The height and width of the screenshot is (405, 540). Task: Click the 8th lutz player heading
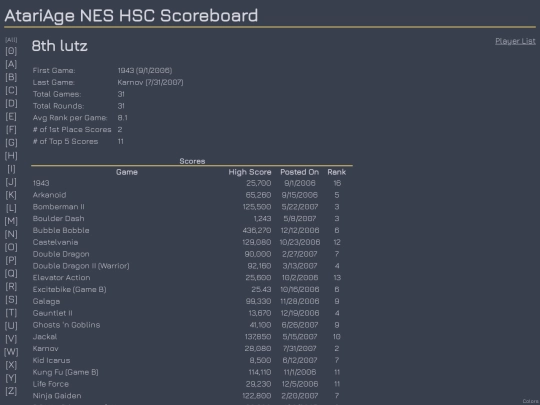pyautogui.click(x=60, y=46)
